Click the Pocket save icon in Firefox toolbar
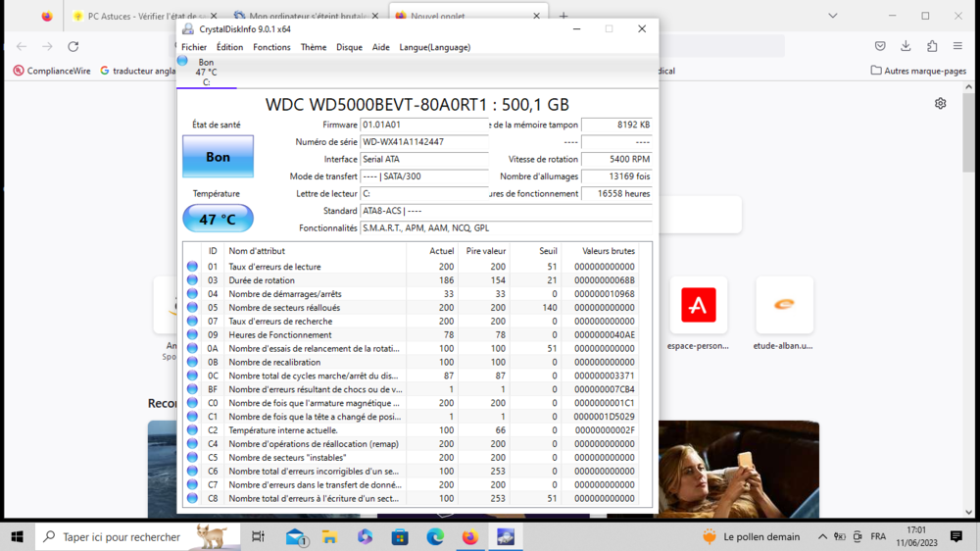Viewport: 980px width, 551px height. point(880,46)
